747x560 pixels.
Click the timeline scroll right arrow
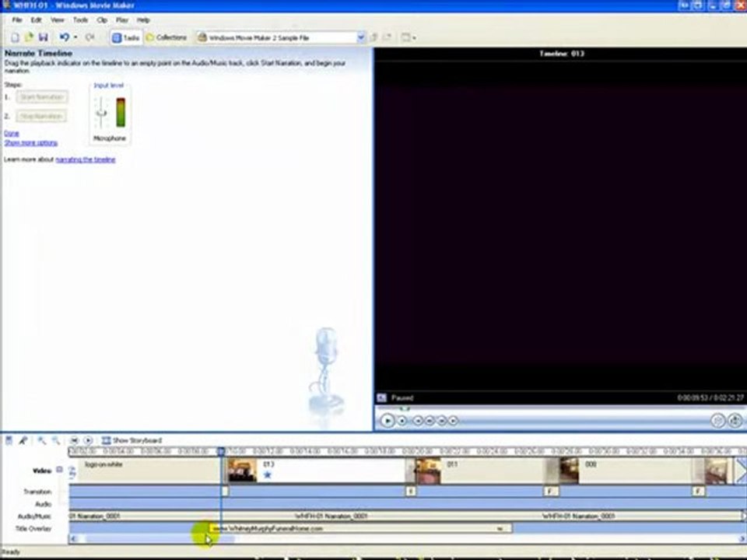tap(742, 539)
